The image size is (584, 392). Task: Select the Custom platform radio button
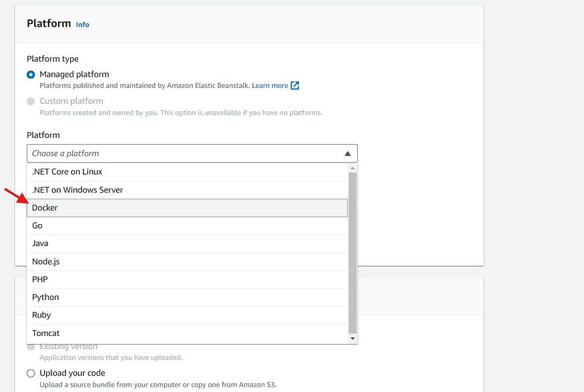pos(31,101)
